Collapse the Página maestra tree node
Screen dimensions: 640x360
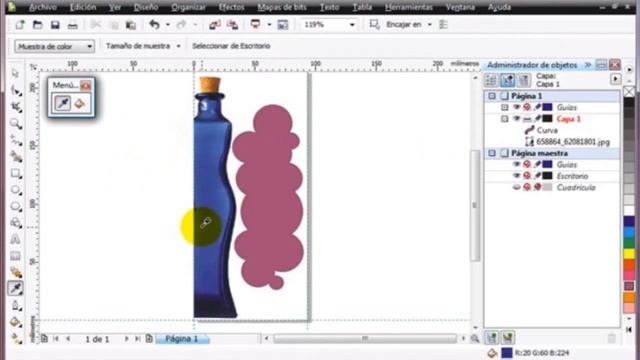click(x=492, y=153)
